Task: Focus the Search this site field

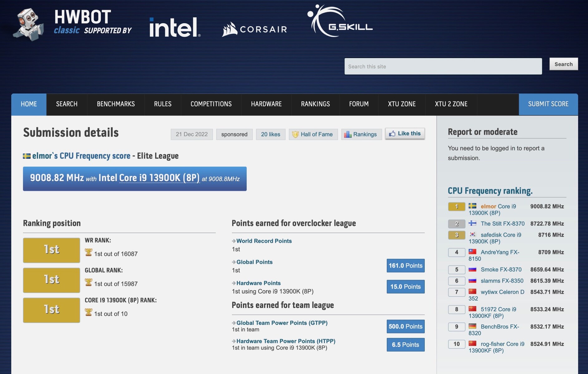Action: (x=443, y=66)
